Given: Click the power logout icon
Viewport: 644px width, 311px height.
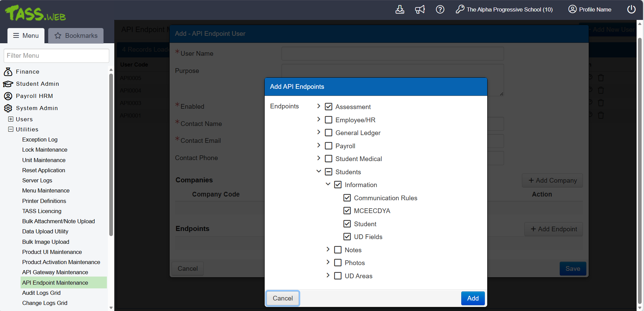Looking at the screenshot, I should (631, 9).
